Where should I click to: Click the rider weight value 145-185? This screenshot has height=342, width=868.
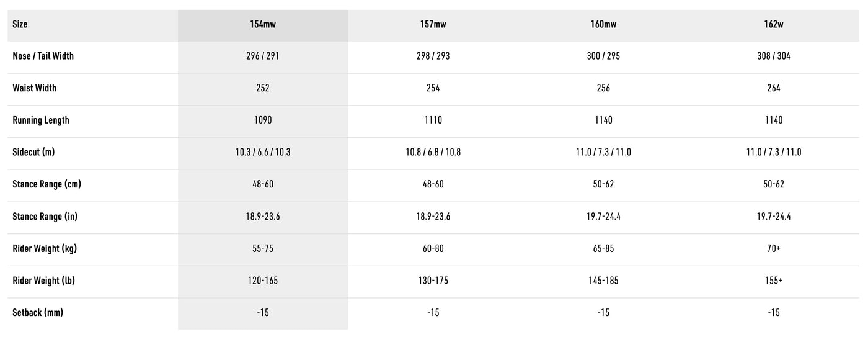pyautogui.click(x=603, y=281)
